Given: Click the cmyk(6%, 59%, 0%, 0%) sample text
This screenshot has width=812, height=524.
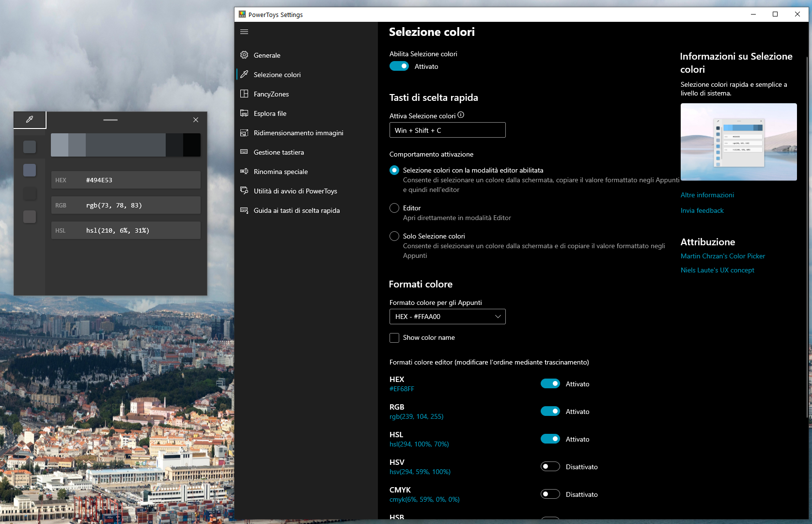Looking at the screenshot, I should 424,499.
